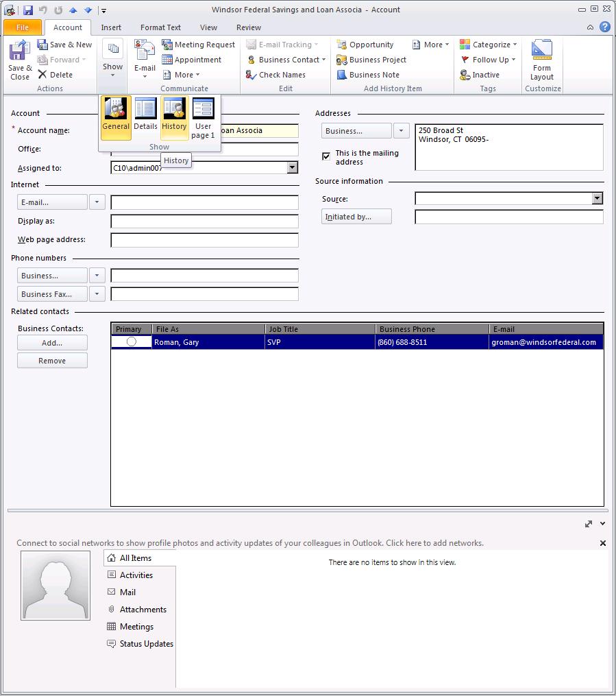Click the Web page address field
This screenshot has height=696, width=616.
coord(204,240)
